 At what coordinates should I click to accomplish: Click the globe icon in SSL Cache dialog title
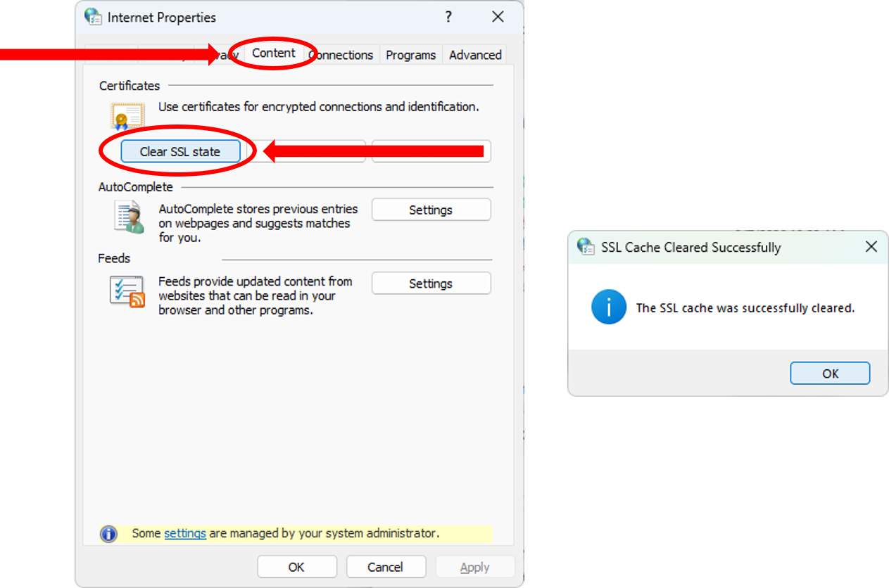[586, 247]
